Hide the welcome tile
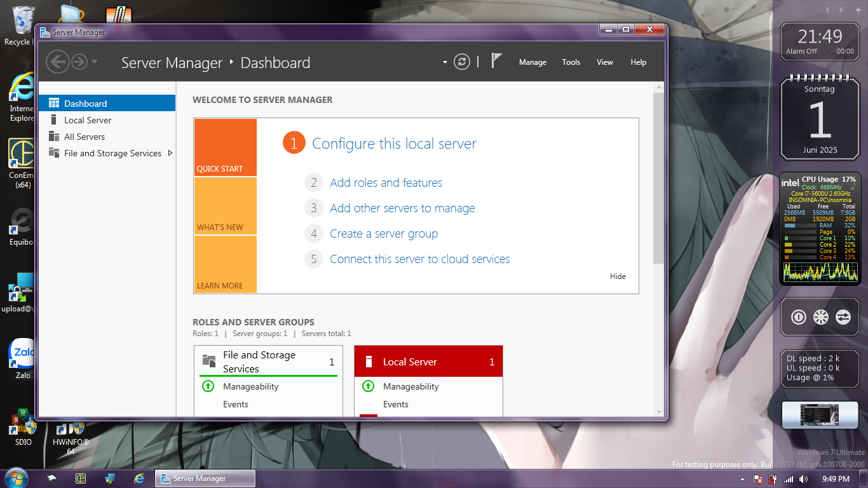 coord(618,276)
